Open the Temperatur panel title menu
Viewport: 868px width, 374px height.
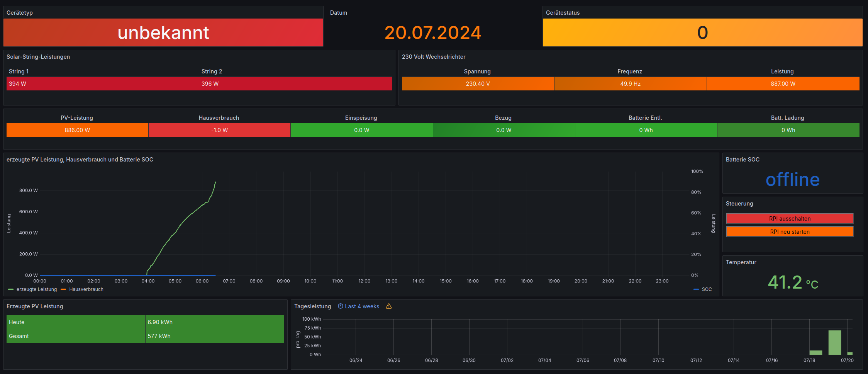[x=741, y=262]
